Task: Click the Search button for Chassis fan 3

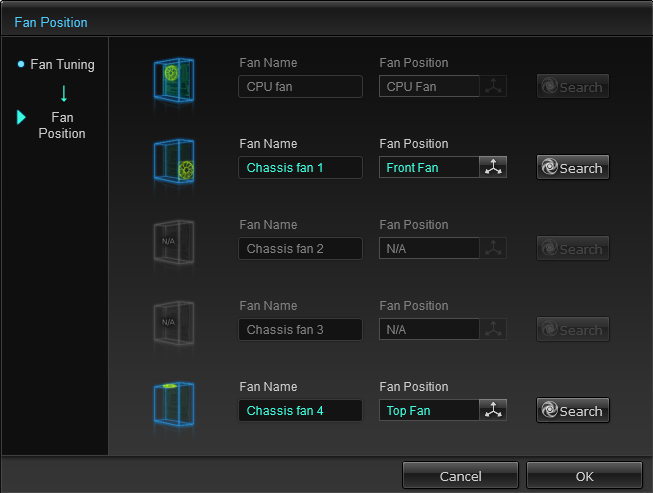Action: point(573,329)
